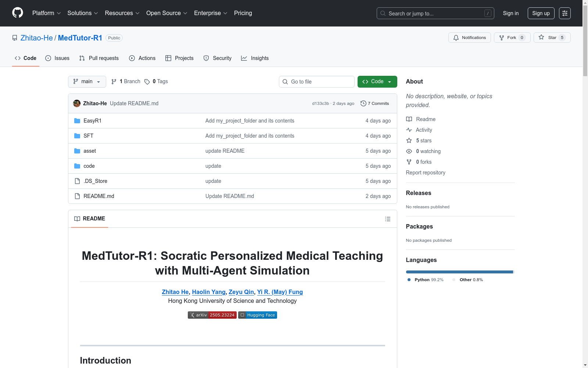588x368 pixels.
Task: Switch to the Actions tab
Action: point(142,58)
